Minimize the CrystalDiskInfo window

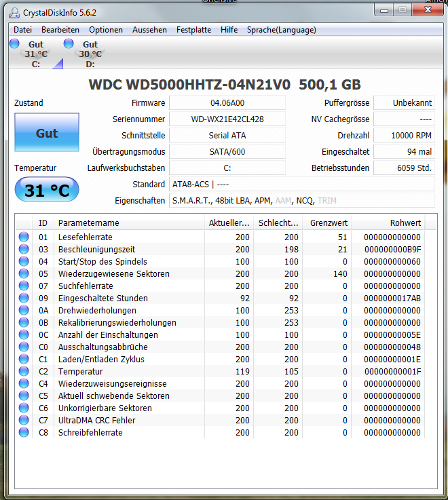384,10
